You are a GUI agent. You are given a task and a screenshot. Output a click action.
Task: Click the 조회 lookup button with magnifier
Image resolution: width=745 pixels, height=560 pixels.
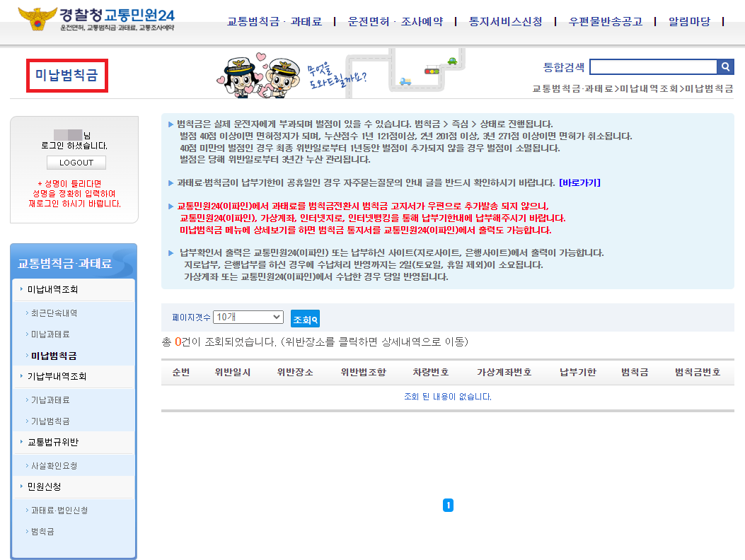tap(304, 318)
